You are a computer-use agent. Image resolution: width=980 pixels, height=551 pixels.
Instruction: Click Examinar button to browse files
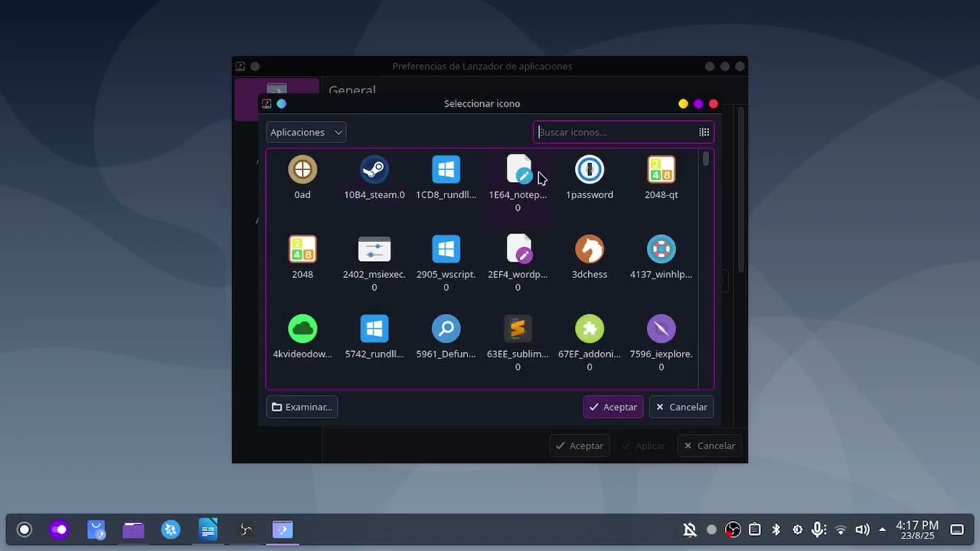tap(302, 407)
